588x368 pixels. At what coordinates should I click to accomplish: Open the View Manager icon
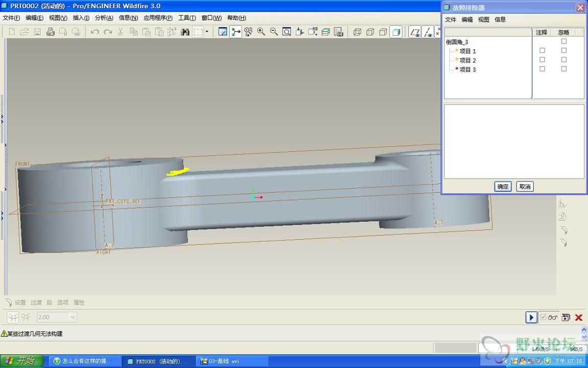click(338, 32)
